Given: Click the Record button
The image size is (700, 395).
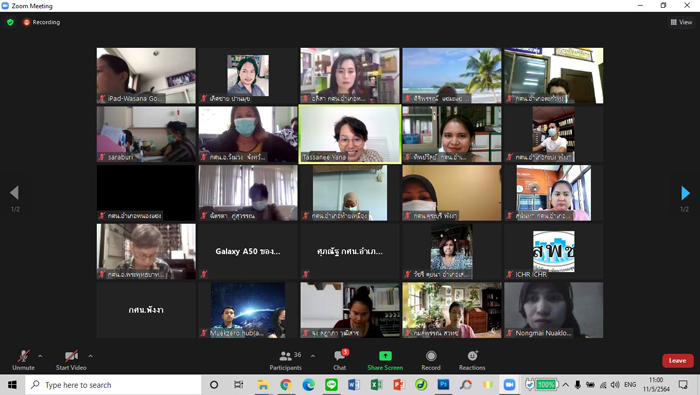Looking at the screenshot, I should pos(431,360).
